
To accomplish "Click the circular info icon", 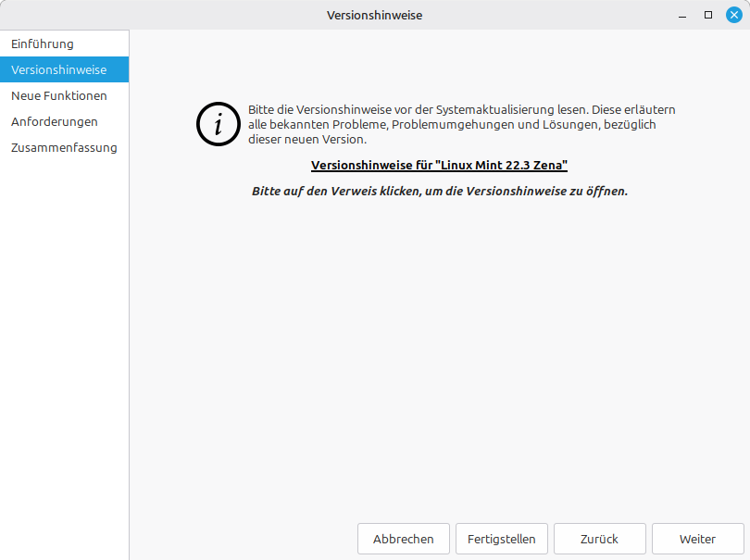I will coord(219,124).
